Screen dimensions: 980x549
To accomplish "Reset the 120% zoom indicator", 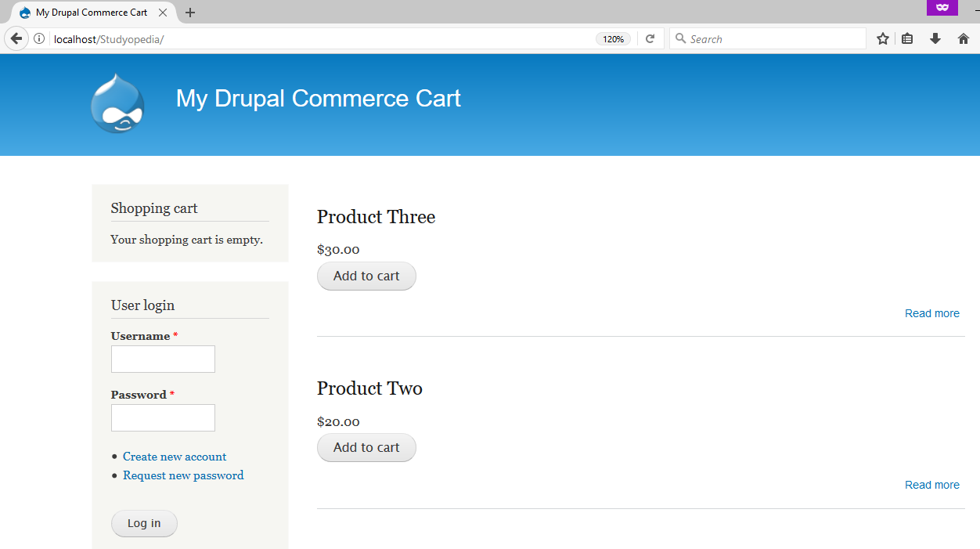I will [x=614, y=39].
